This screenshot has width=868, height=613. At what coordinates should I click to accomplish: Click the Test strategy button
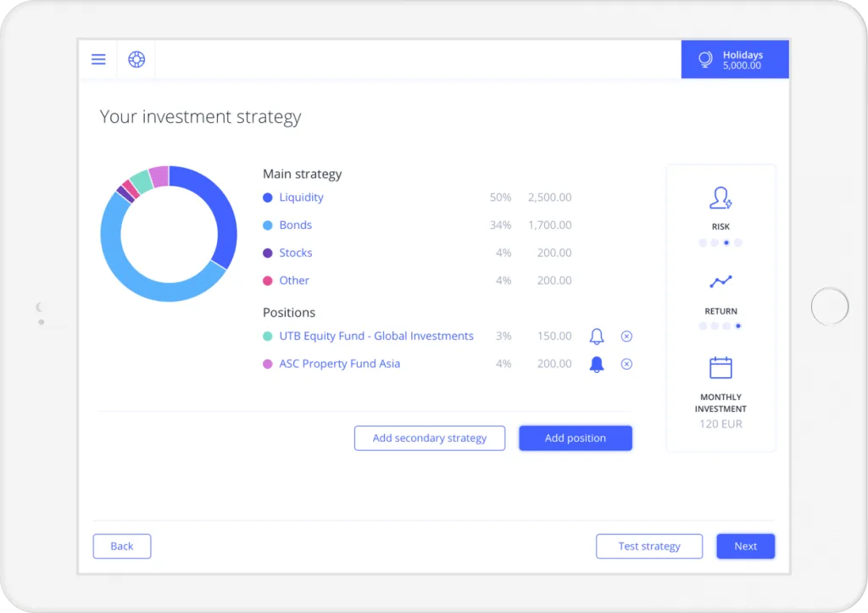coord(649,546)
